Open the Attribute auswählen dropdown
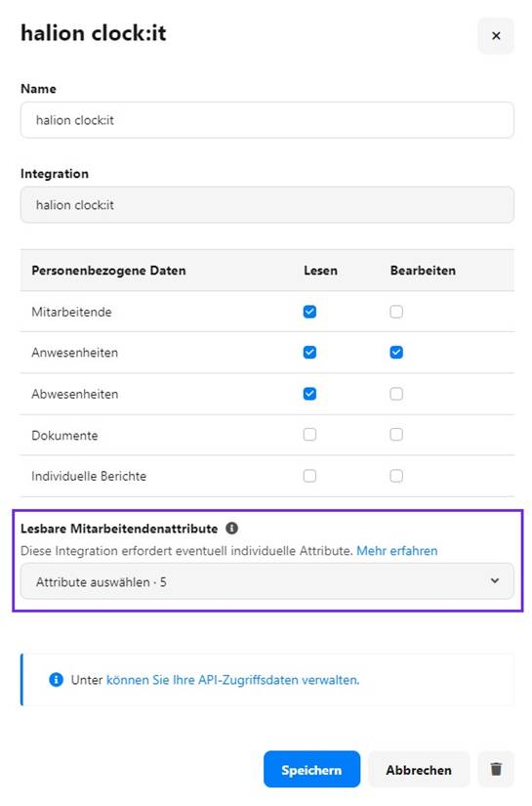 267,581
